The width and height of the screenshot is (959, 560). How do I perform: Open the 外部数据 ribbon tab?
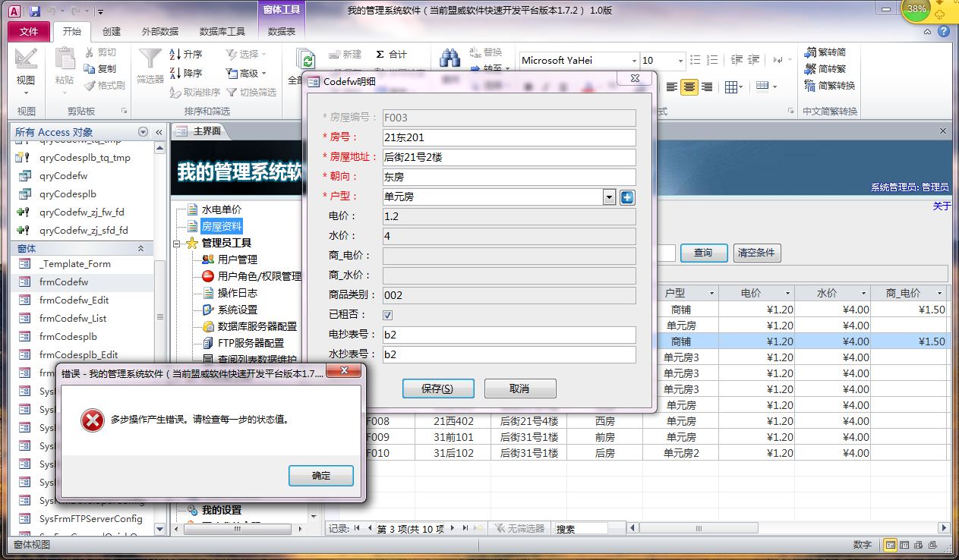(x=159, y=32)
